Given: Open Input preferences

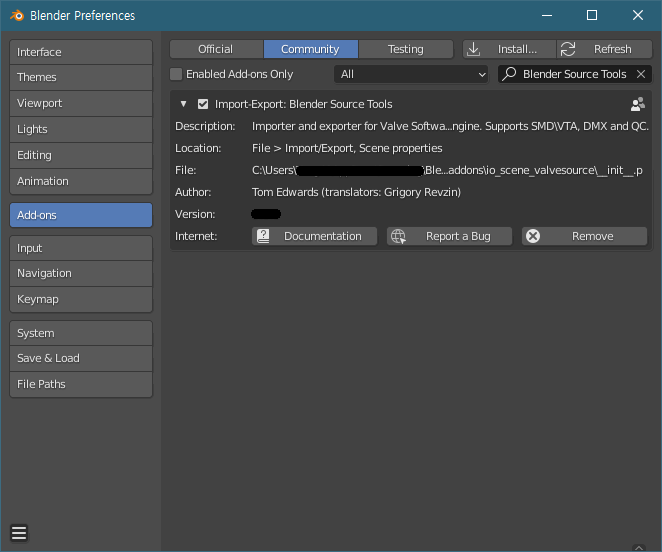Looking at the screenshot, I should pyautogui.click(x=81, y=248).
